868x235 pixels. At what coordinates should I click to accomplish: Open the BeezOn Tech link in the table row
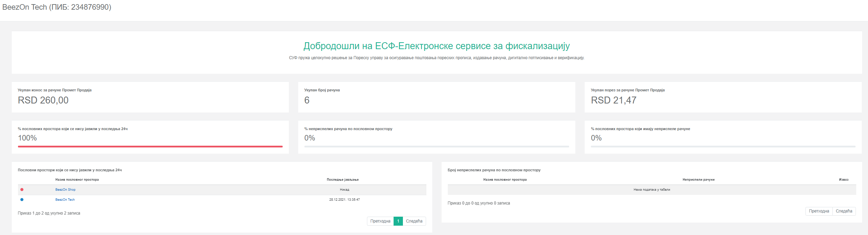(x=65, y=200)
